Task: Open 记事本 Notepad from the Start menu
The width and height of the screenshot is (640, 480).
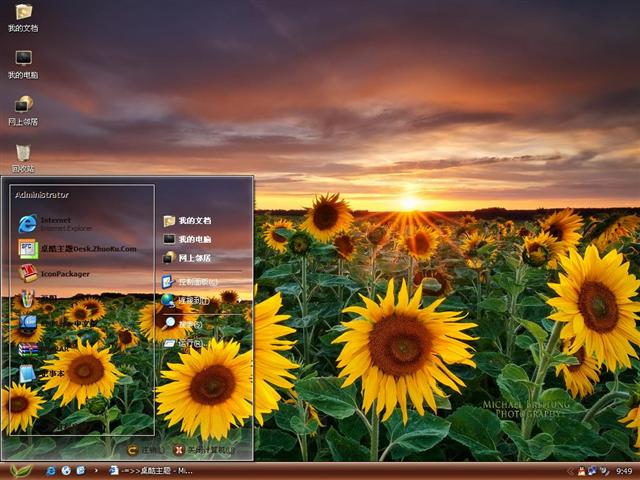Action: coord(41,374)
